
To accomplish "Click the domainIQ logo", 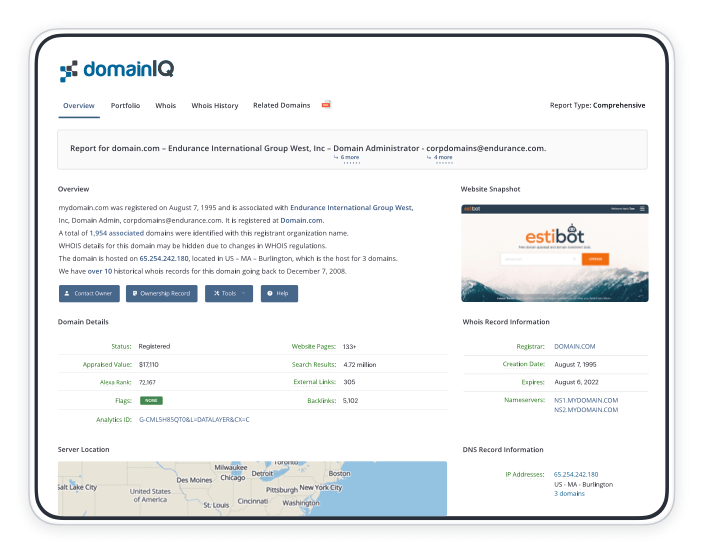I will 117,70.
